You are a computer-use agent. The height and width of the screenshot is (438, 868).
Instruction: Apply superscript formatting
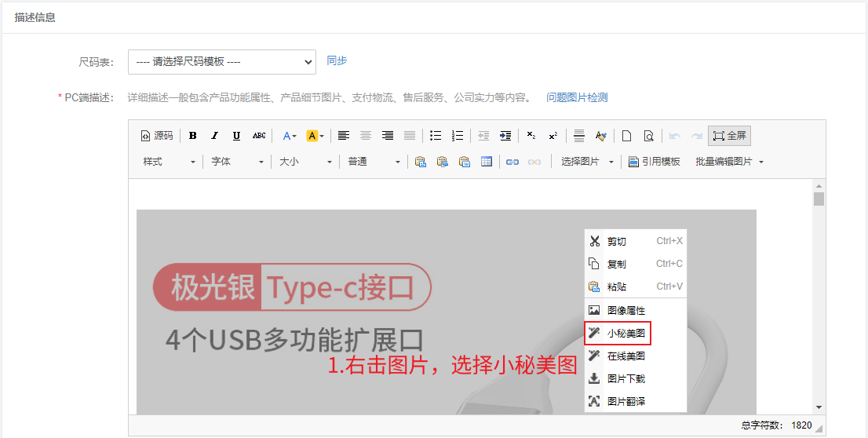coord(553,136)
